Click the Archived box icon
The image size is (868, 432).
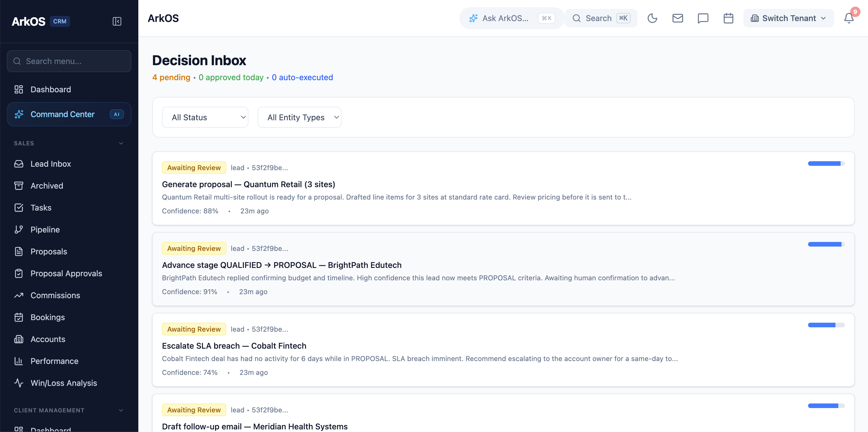pyautogui.click(x=18, y=186)
